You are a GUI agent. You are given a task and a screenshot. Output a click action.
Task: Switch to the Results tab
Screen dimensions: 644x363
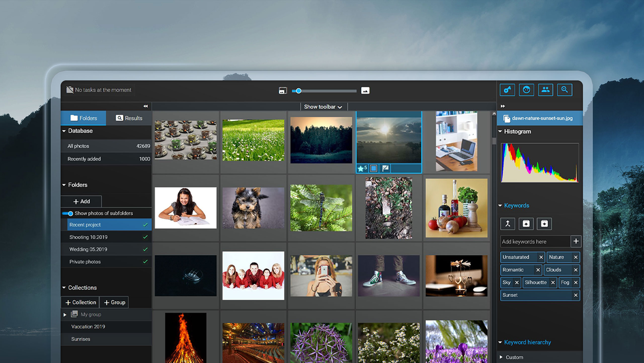pyautogui.click(x=129, y=118)
